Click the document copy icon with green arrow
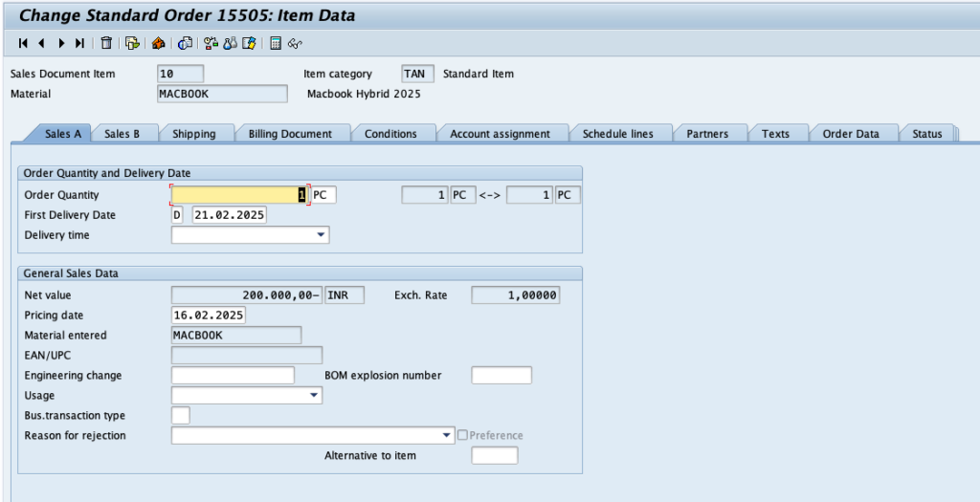This screenshot has height=502, width=980. (132, 43)
